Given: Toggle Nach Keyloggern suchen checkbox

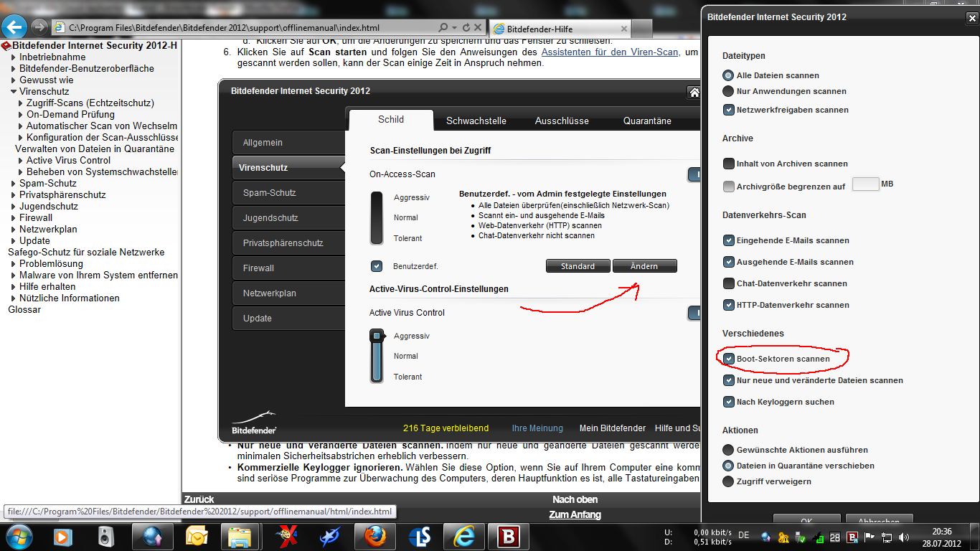Looking at the screenshot, I should [x=729, y=402].
